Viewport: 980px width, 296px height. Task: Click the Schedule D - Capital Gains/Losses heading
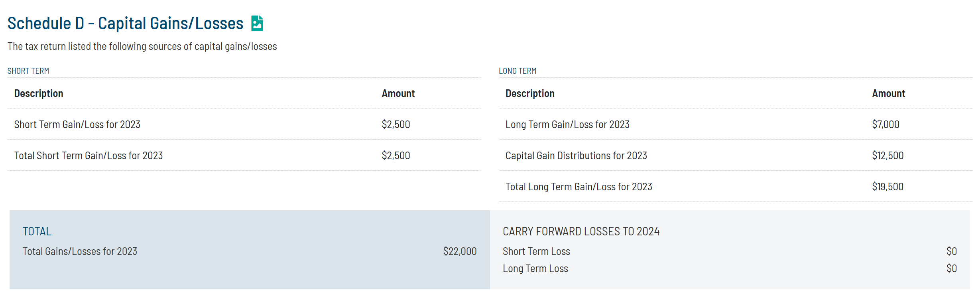[125, 23]
